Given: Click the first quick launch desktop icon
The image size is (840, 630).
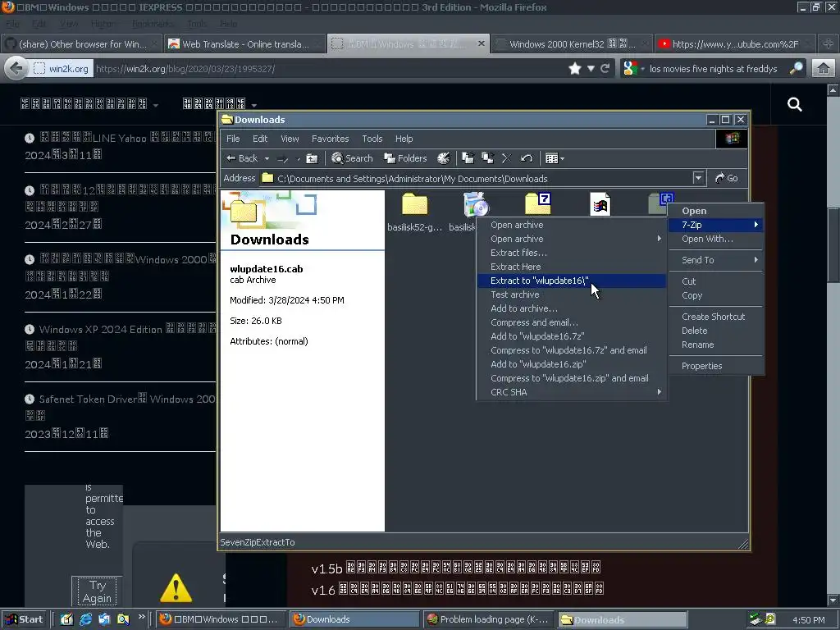Looking at the screenshot, I should pyautogui.click(x=67, y=619).
